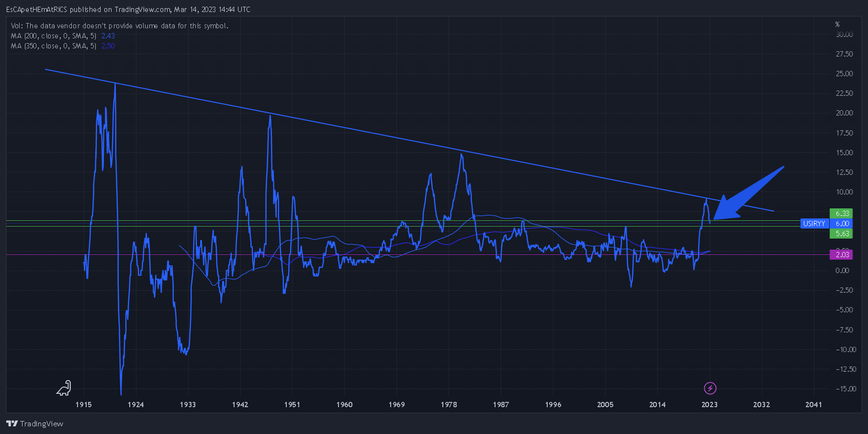The image size is (868, 434).
Task: Click the 2005 label on time axis
Action: pos(605,405)
